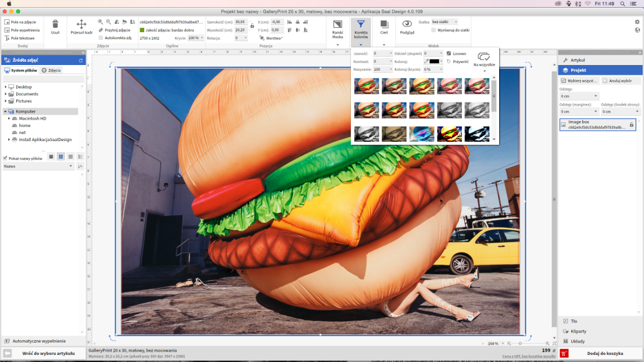The height and width of the screenshot is (362, 644).
Task: Switch to System plików tab
Action: tap(21, 70)
